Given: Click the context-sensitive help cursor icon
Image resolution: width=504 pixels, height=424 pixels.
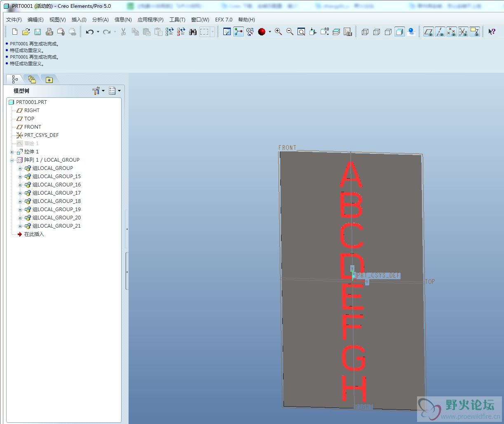Looking at the screenshot, I should tap(492, 32).
